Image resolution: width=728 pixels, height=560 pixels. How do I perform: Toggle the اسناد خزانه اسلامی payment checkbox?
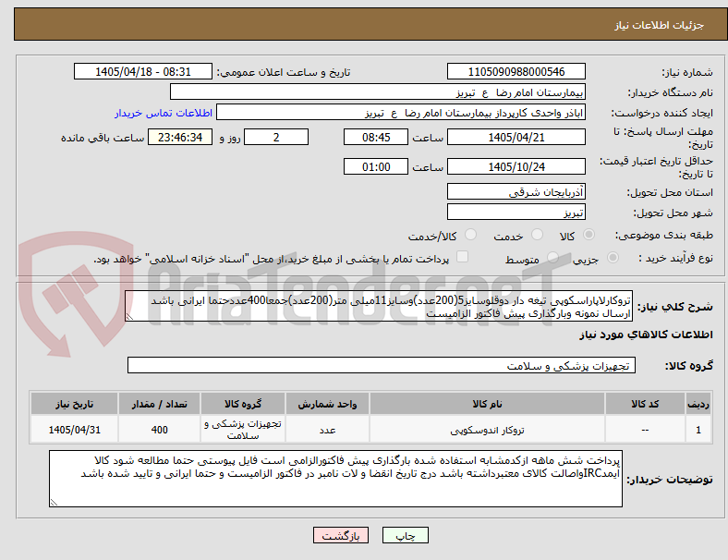coord(463,257)
